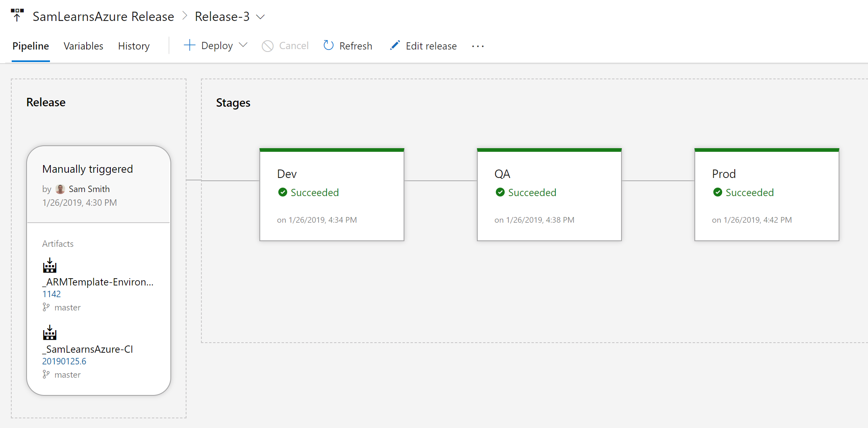Open the QA stage Succeeded status
The image size is (868, 428).
pyautogui.click(x=532, y=192)
